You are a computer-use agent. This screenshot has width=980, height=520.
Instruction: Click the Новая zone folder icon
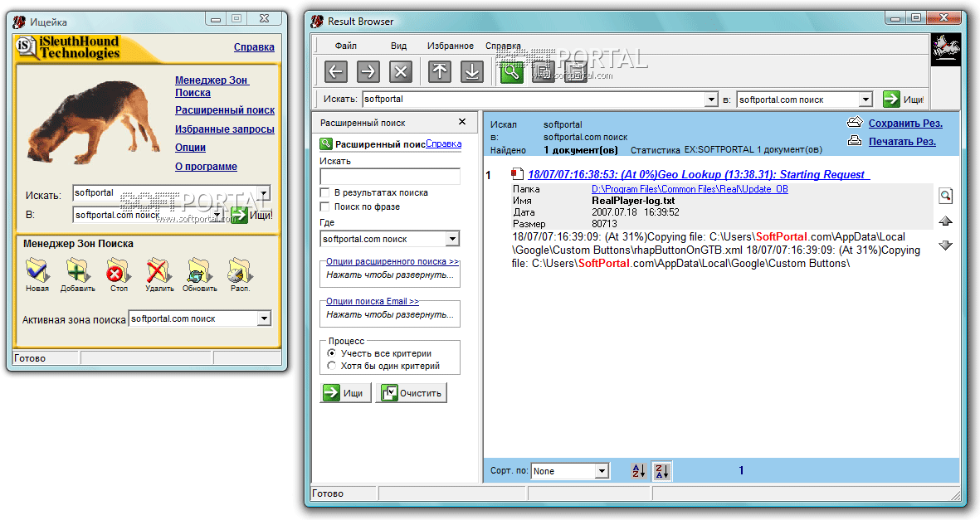37,270
